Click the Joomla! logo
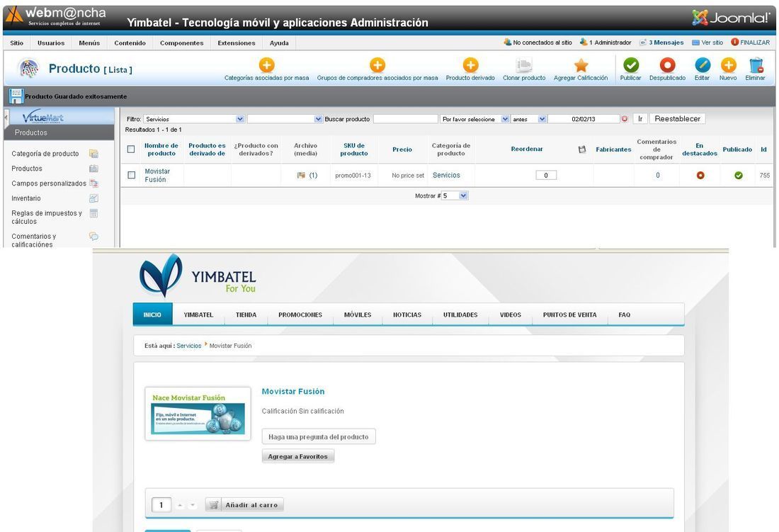The height and width of the screenshot is (532, 779). pos(731,18)
